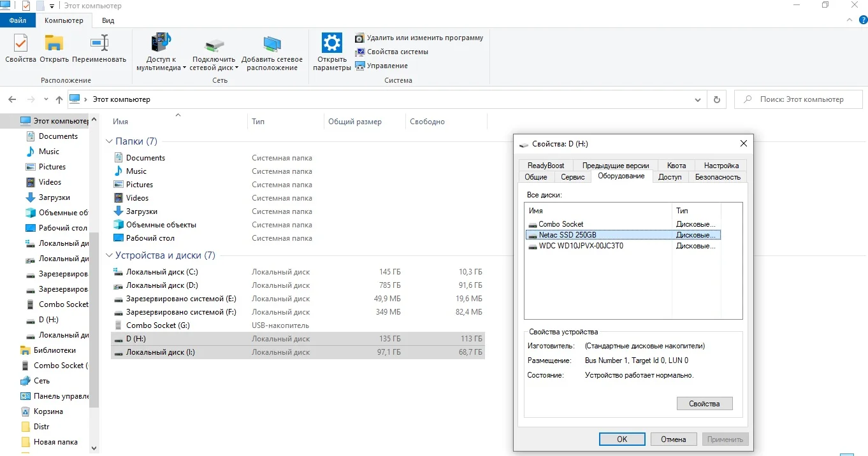The height and width of the screenshot is (456, 868).
Task: Open the Доступ tab
Action: coord(670,177)
